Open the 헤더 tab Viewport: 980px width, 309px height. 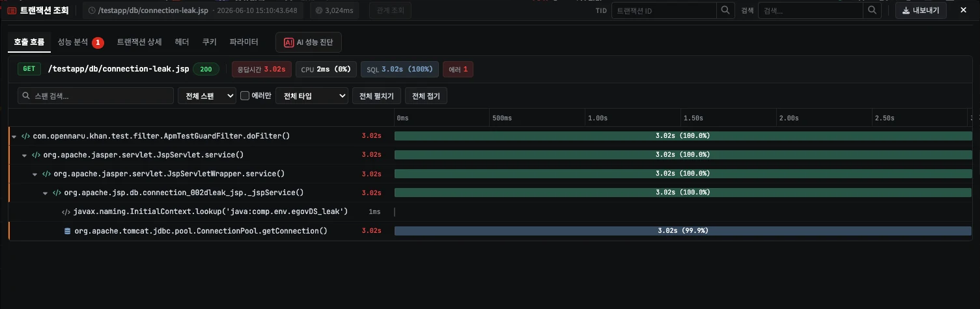click(x=182, y=42)
